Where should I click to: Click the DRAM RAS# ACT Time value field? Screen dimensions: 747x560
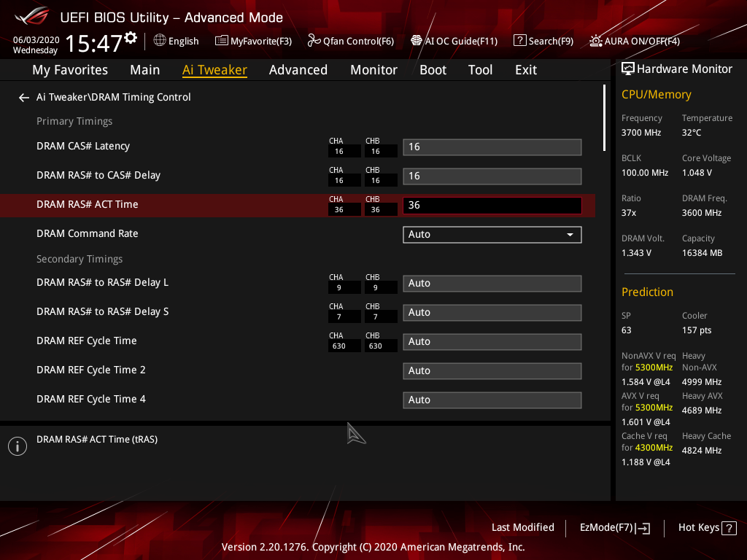[x=492, y=205]
